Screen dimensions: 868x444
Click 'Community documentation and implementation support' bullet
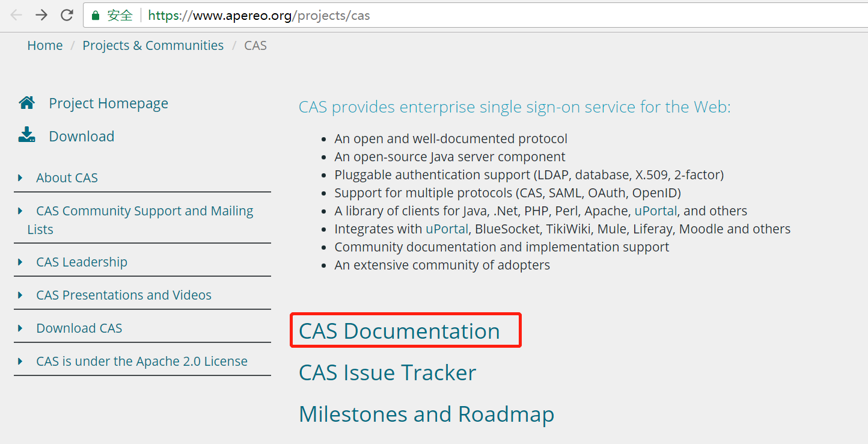click(502, 247)
